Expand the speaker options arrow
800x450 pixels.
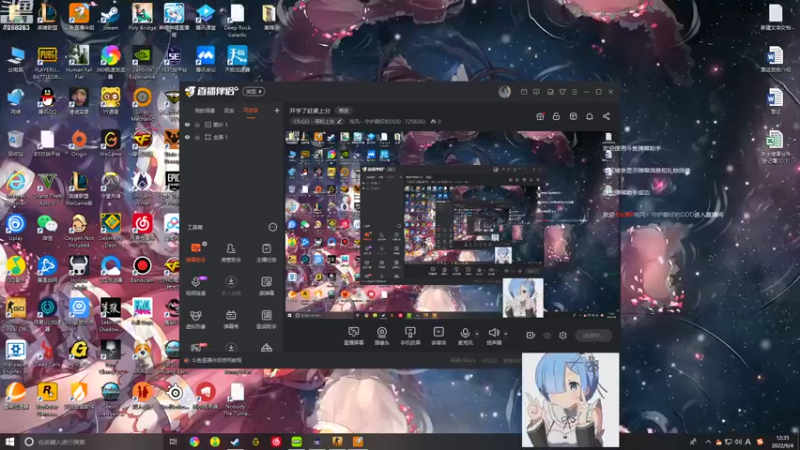pos(506,334)
